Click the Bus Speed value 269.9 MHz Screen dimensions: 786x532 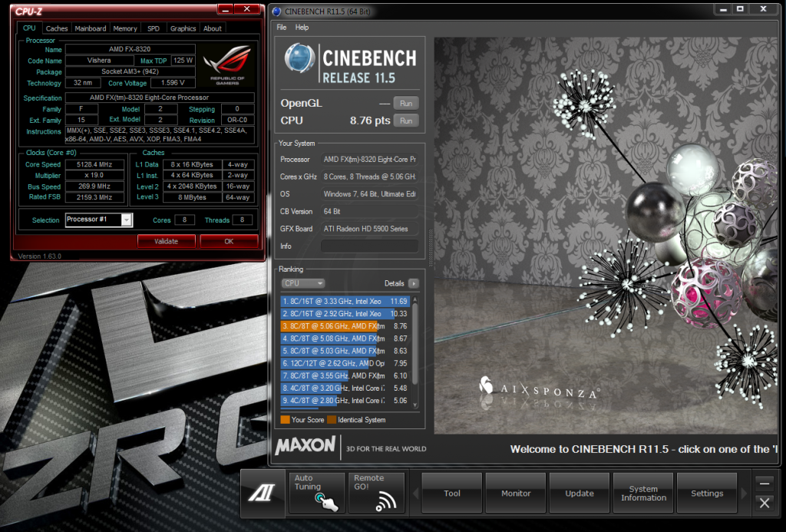point(94,186)
